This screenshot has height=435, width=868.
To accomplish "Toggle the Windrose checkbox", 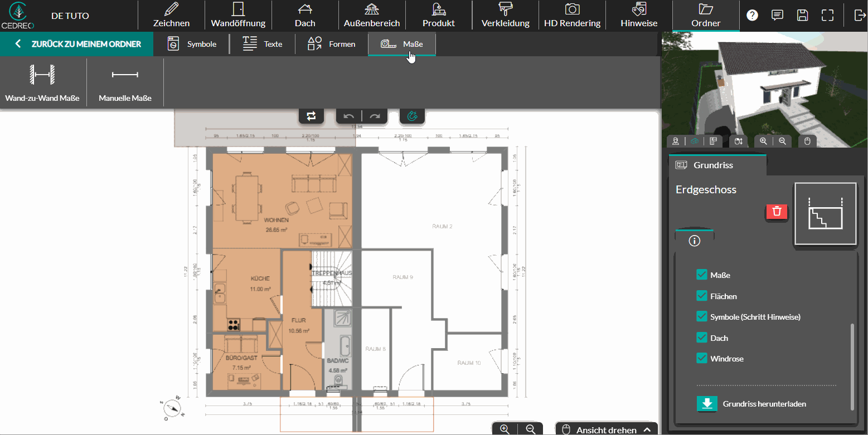I will [702, 358].
